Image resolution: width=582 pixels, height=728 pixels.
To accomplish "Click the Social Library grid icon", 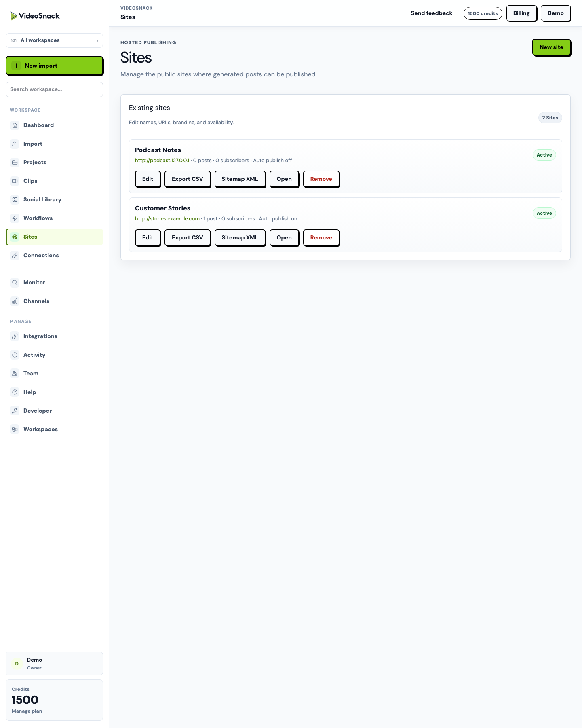I will [x=15, y=199].
